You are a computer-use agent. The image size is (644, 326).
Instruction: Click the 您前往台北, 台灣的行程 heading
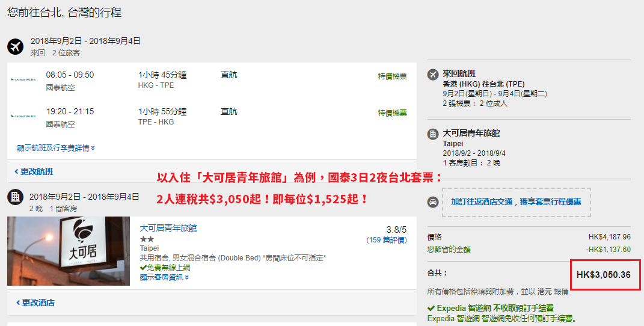[x=64, y=12]
